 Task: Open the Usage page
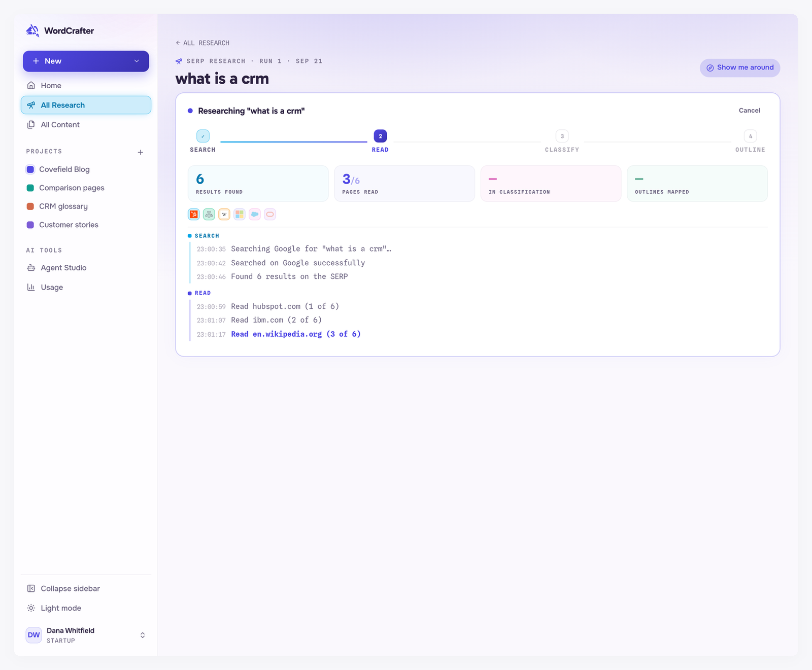86,287
